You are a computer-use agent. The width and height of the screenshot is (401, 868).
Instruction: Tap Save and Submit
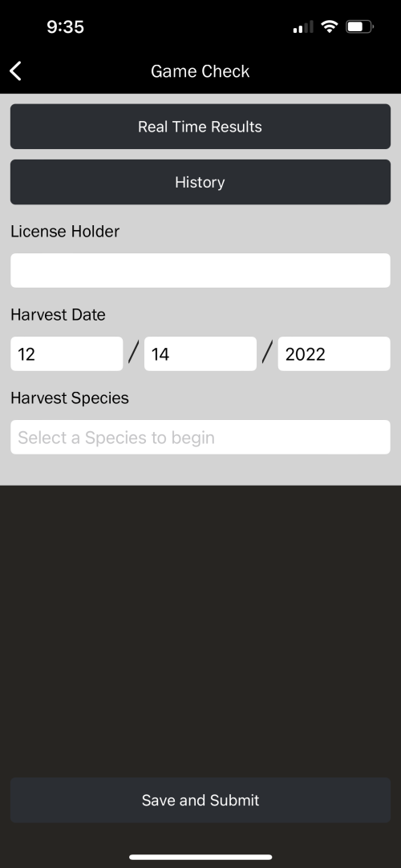point(200,800)
